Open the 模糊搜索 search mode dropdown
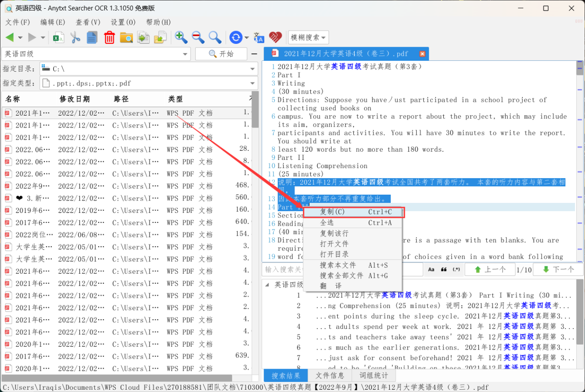This screenshot has width=585, height=392. coord(308,37)
